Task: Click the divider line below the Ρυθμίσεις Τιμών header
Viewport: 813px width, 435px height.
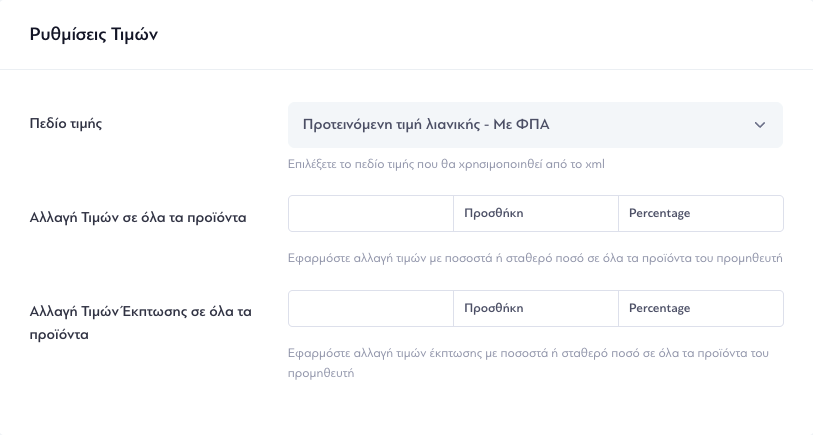Action: point(406,69)
